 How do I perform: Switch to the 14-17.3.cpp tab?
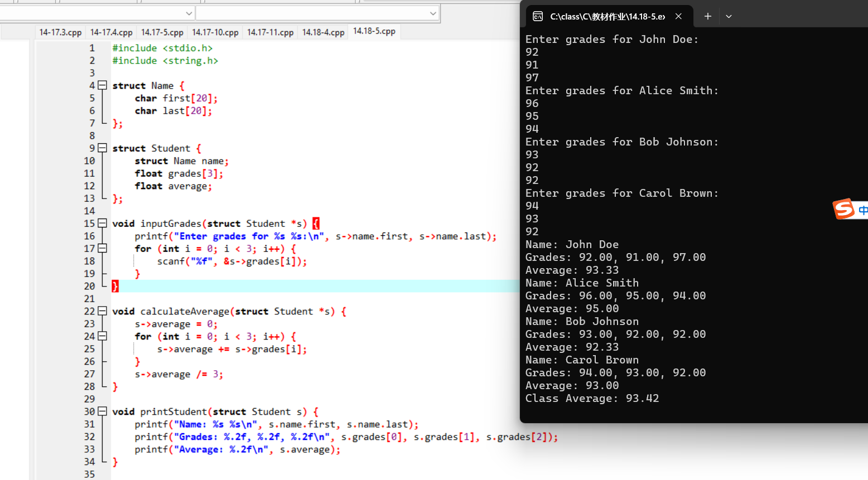60,32
